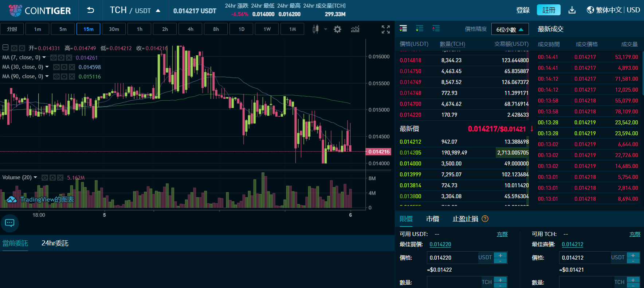Open the download app icon in header
The width and height of the screenshot is (644, 288).
pyautogui.click(x=572, y=10)
